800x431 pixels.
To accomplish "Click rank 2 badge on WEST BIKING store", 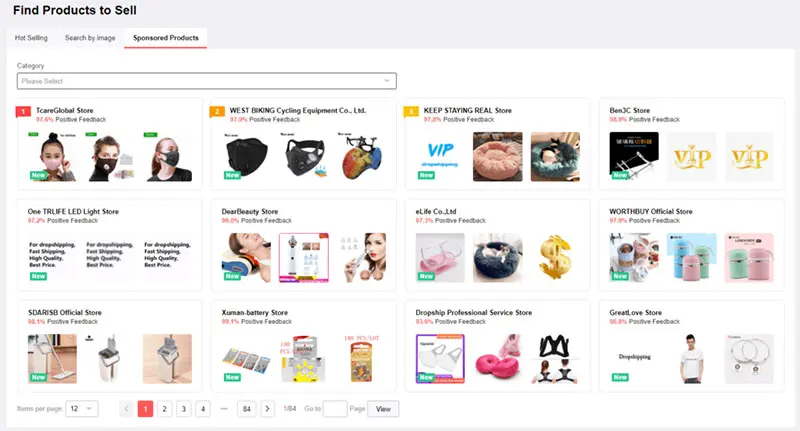I will point(217,111).
